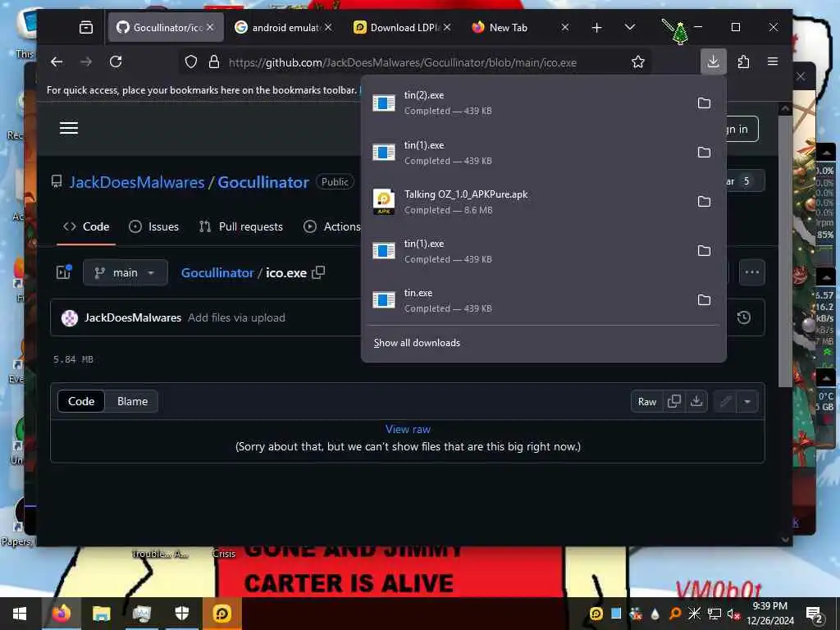Show tin.exe download in folder
Image resolution: width=840 pixels, height=630 pixels.
[x=704, y=300]
